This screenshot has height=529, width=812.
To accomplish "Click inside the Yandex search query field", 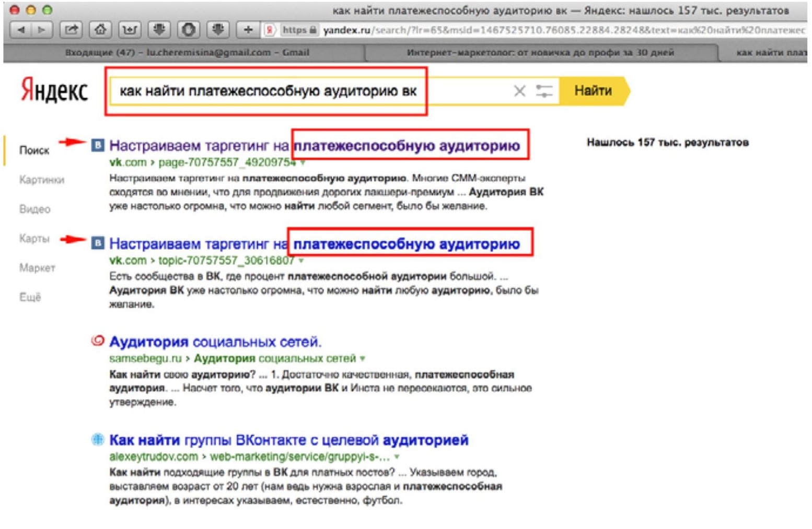I will [314, 91].
